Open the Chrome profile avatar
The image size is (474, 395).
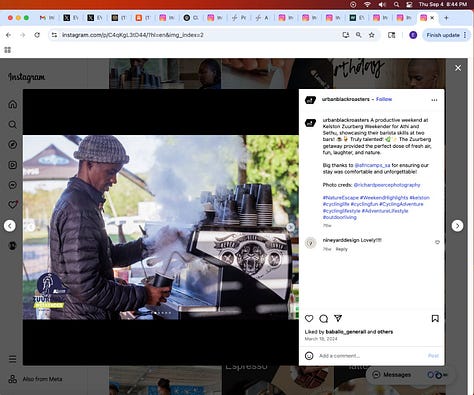click(413, 35)
